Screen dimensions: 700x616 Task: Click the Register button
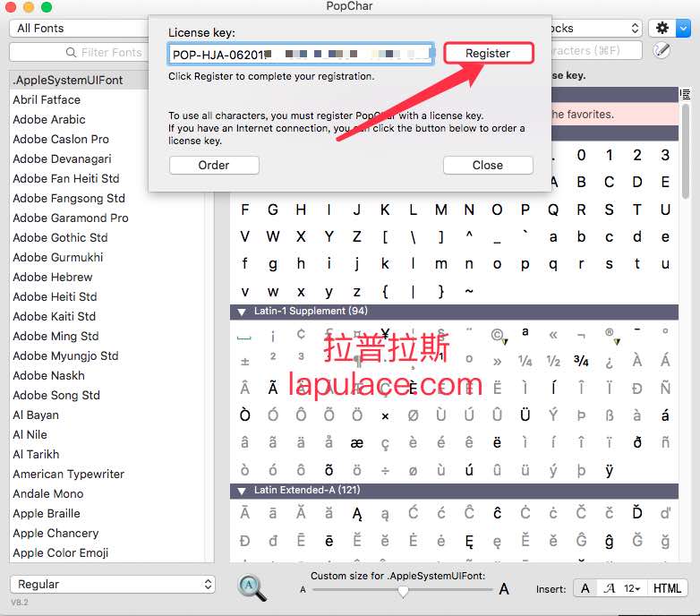(x=488, y=53)
